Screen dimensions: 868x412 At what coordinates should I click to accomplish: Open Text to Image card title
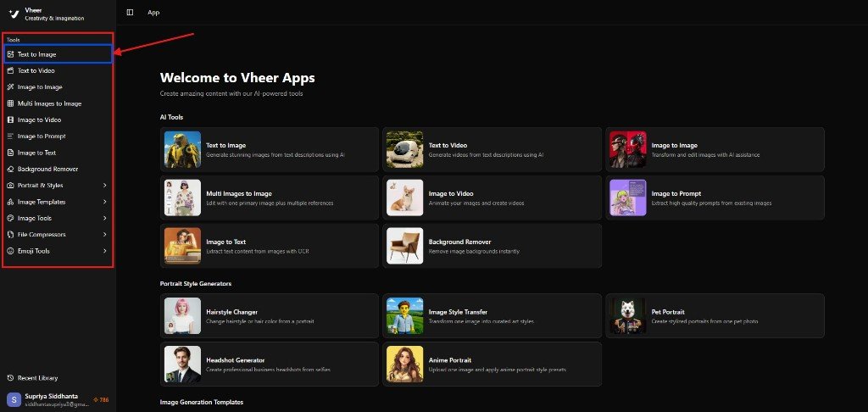point(225,146)
